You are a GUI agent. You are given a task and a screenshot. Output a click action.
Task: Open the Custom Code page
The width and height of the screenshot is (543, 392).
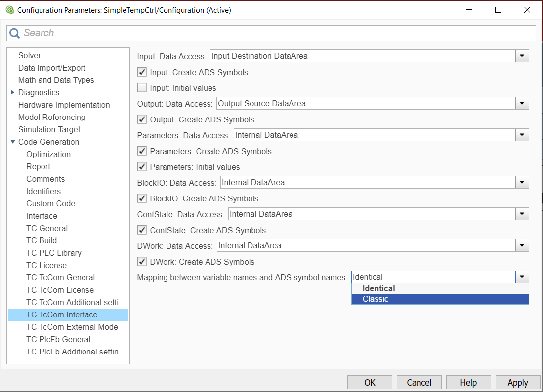[50, 203]
